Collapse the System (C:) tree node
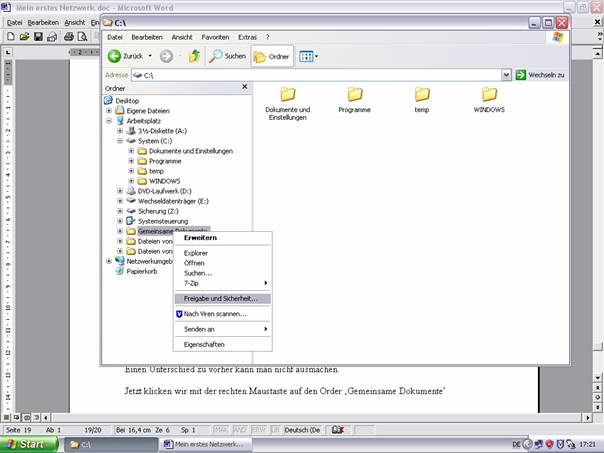The width and height of the screenshot is (604, 453). [x=120, y=141]
